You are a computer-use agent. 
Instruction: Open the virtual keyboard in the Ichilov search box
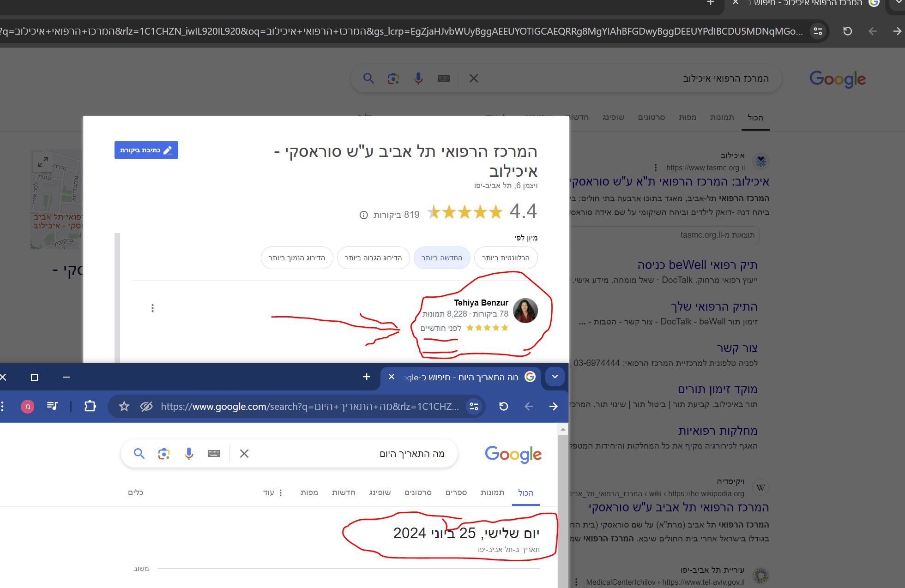[x=444, y=78]
